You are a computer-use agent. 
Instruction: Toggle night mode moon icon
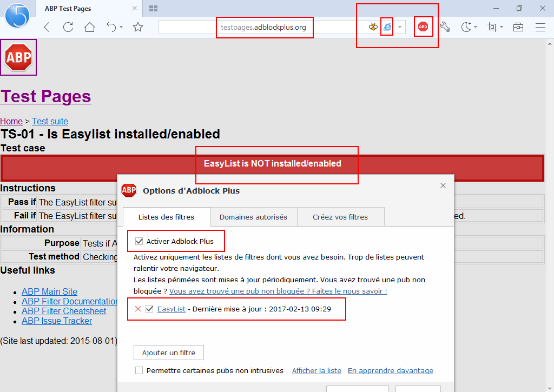[x=466, y=27]
